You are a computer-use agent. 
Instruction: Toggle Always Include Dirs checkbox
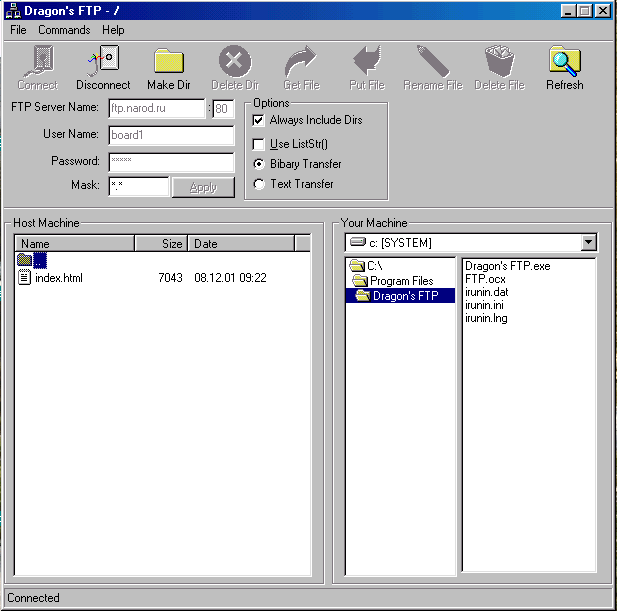pyautogui.click(x=258, y=120)
